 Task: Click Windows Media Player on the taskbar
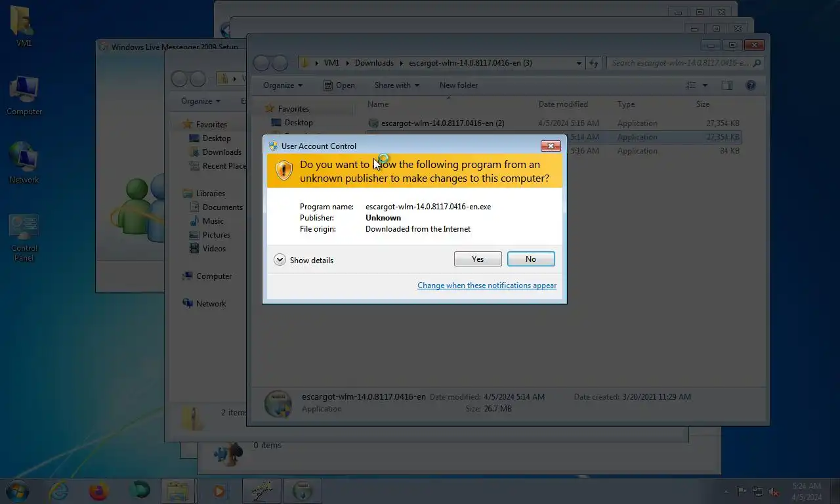click(219, 491)
